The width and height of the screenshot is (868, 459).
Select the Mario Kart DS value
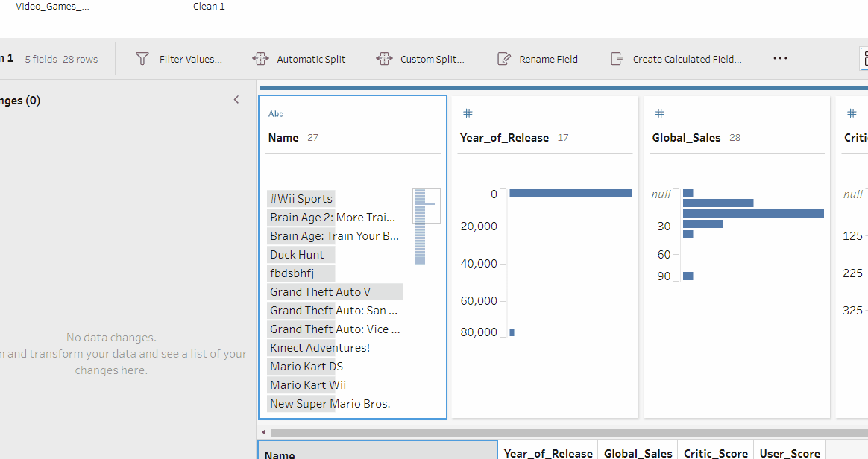click(306, 366)
